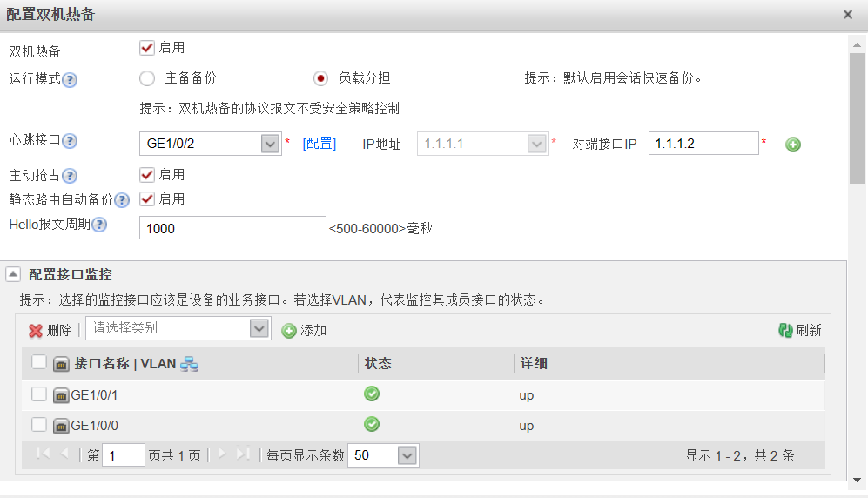Click the help icon next to Hello报文周期

(x=99, y=225)
